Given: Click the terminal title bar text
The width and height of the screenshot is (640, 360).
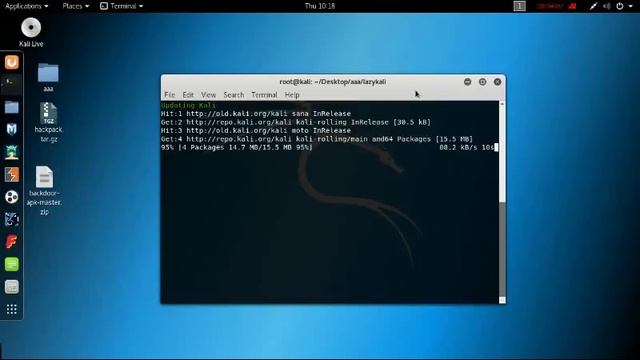Looking at the screenshot, I should coord(333,82).
